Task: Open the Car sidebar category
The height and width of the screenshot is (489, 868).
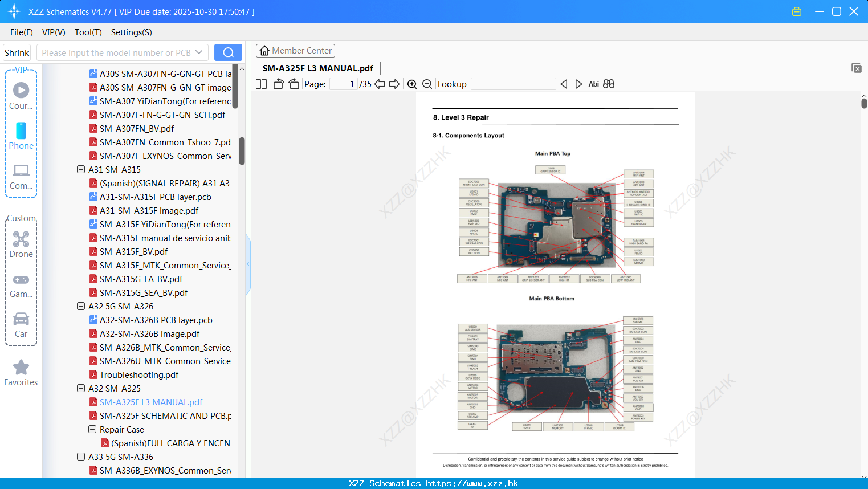Action: pyautogui.click(x=21, y=325)
